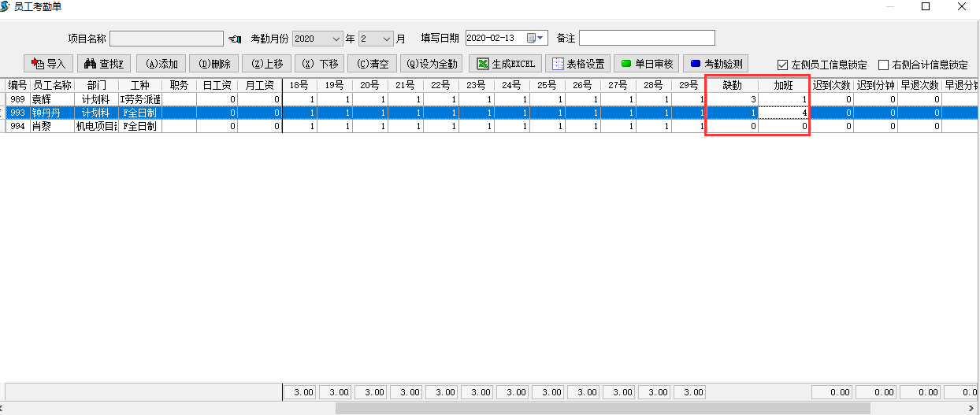Click the 职务 column header
980x415 pixels.
pos(179,85)
